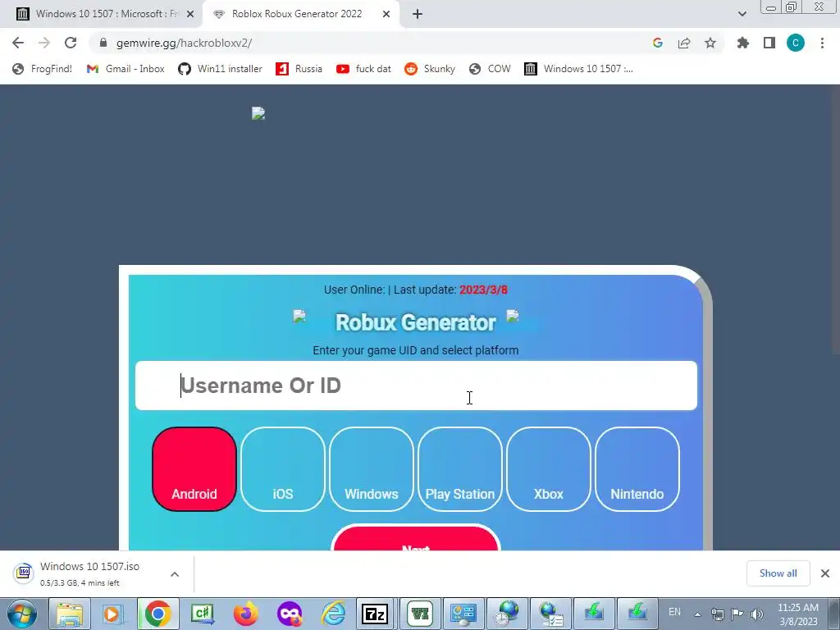This screenshot has height=630, width=840.
Task: Open the green V2 taskbar app
Action: (x=419, y=614)
